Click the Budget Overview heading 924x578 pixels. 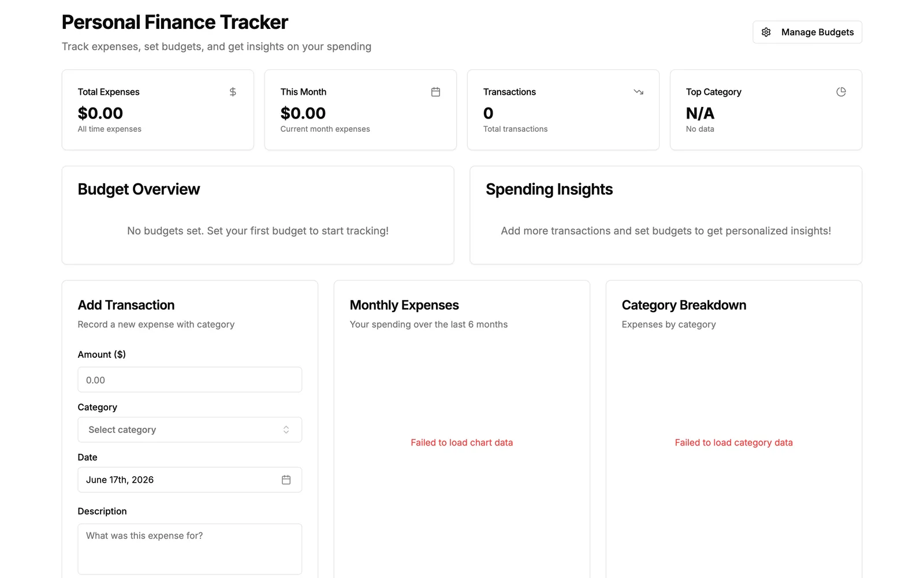(x=139, y=190)
